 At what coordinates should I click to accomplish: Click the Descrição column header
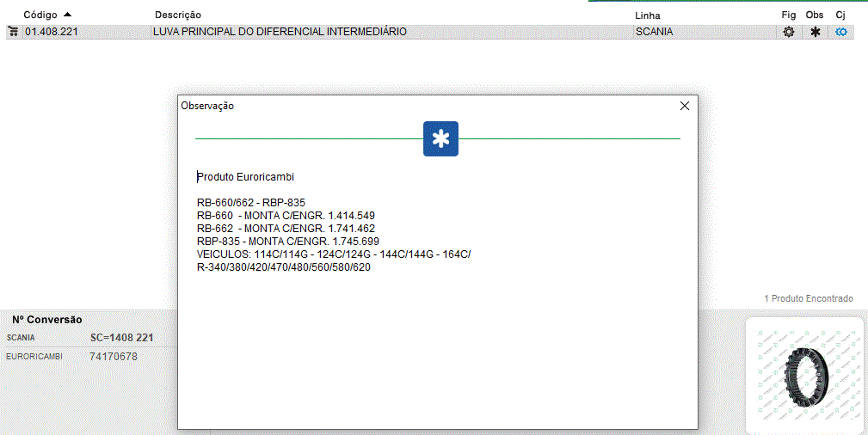tap(178, 15)
